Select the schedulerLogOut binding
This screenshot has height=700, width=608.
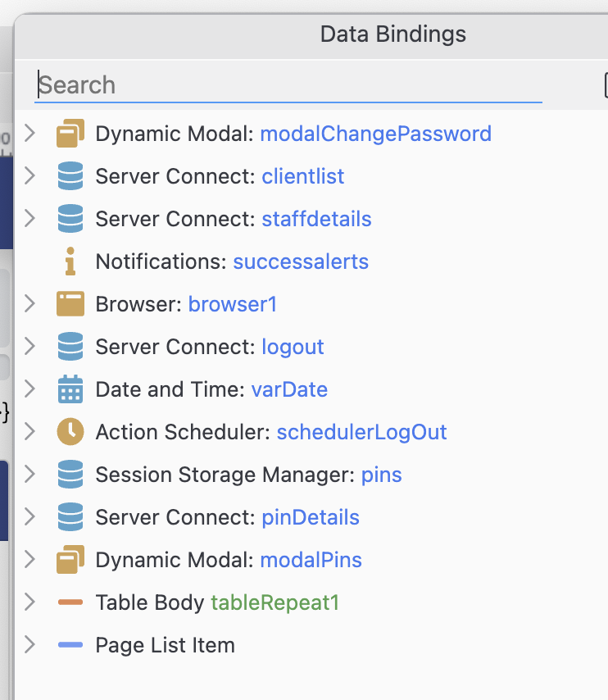point(361,432)
